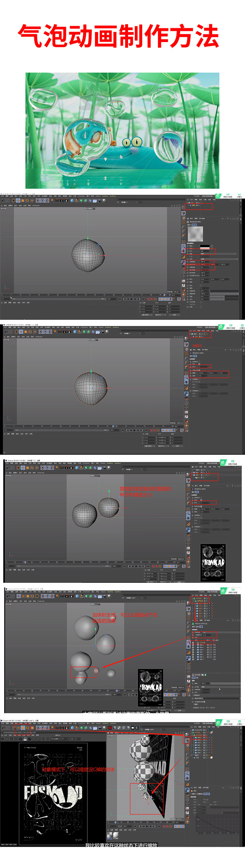Select Move tool in volume-builder screenshot toolbar

point(23,596)
